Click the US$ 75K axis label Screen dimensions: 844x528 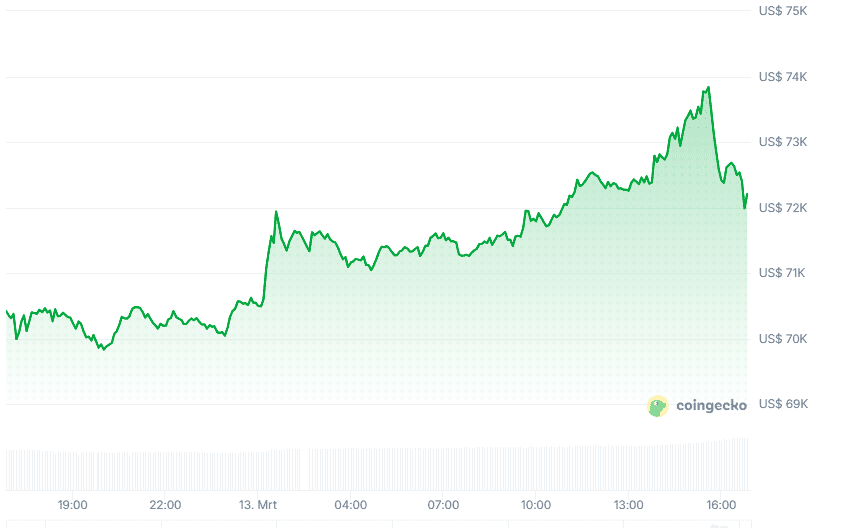pyautogui.click(x=782, y=11)
